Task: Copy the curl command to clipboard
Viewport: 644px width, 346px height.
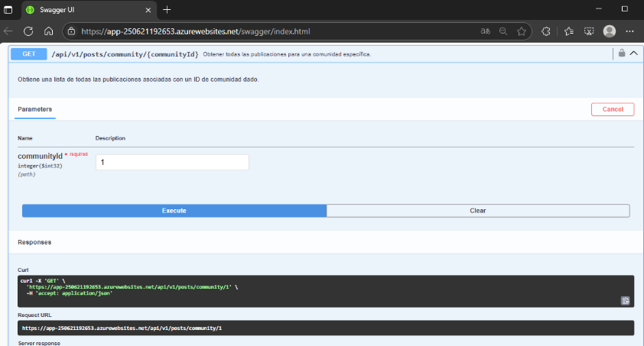Action: tap(625, 301)
